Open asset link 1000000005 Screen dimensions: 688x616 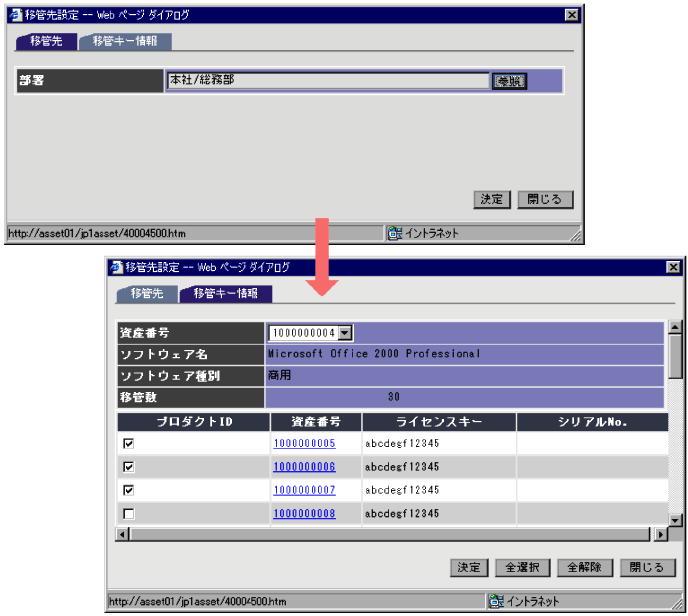[305, 444]
